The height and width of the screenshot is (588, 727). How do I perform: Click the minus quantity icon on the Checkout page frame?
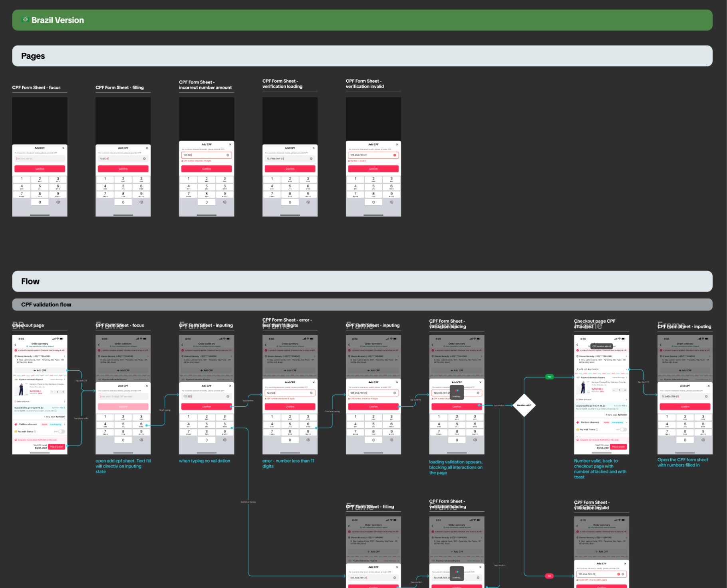pyautogui.click(x=52, y=392)
